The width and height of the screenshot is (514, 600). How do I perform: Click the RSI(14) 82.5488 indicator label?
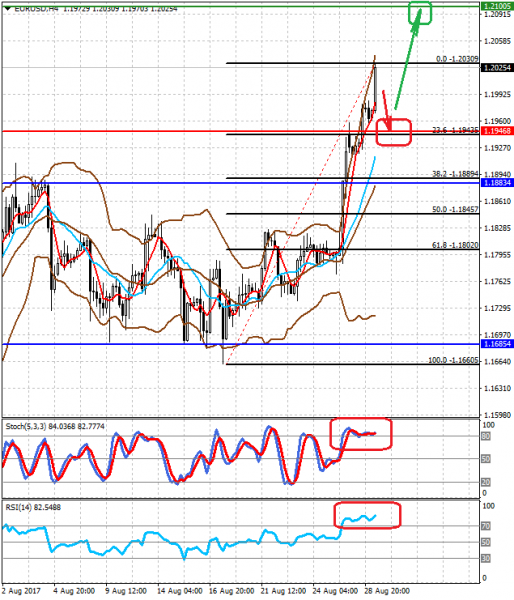33,507
